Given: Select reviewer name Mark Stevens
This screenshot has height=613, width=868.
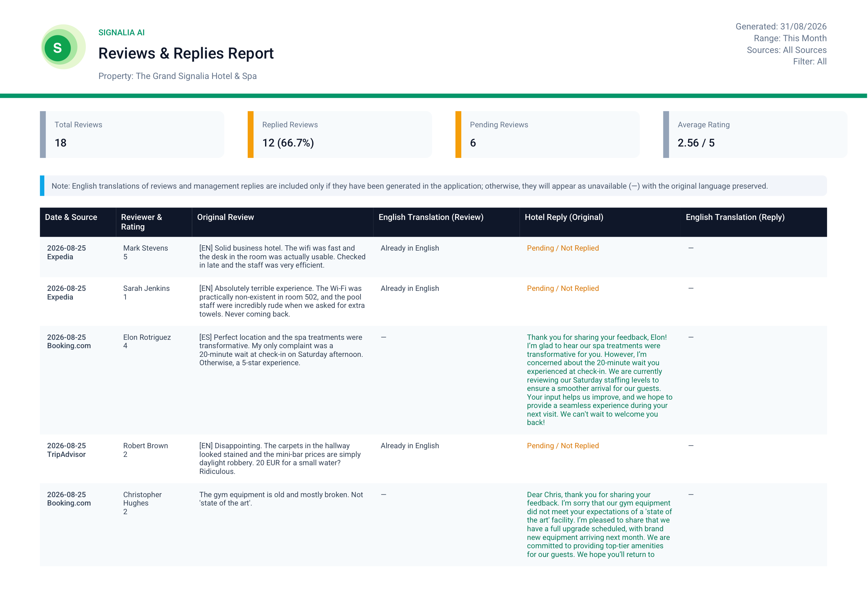Looking at the screenshot, I should (x=146, y=248).
